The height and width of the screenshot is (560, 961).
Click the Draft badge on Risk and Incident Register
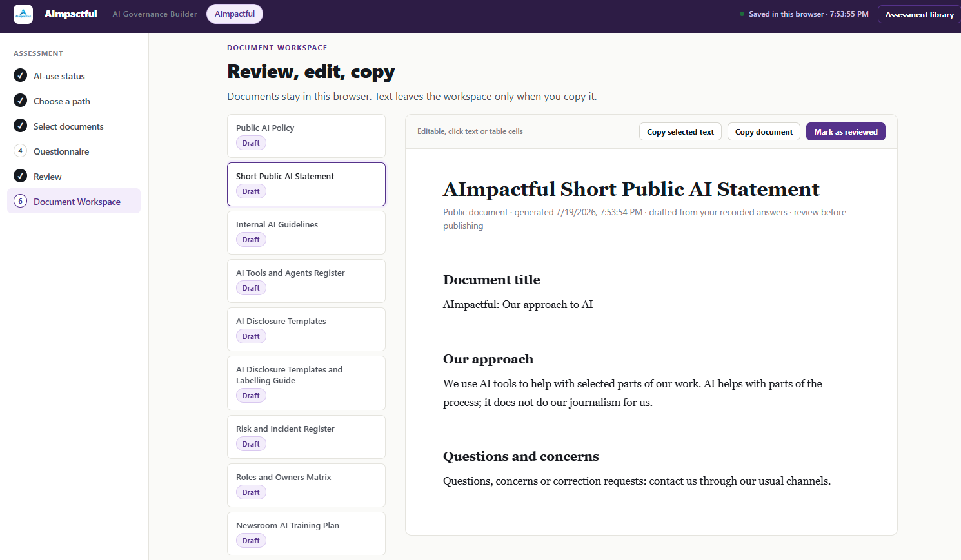251,444
